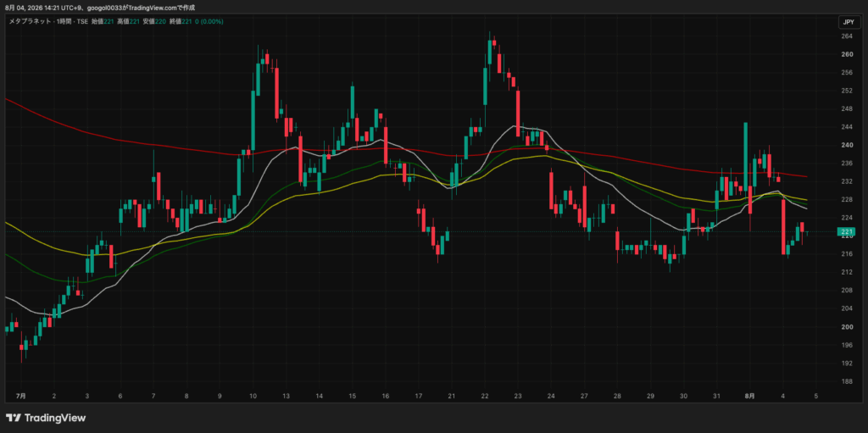Click the 30 date label on time axis
This screenshot has height=433, width=868.
(x=684, y=397)
